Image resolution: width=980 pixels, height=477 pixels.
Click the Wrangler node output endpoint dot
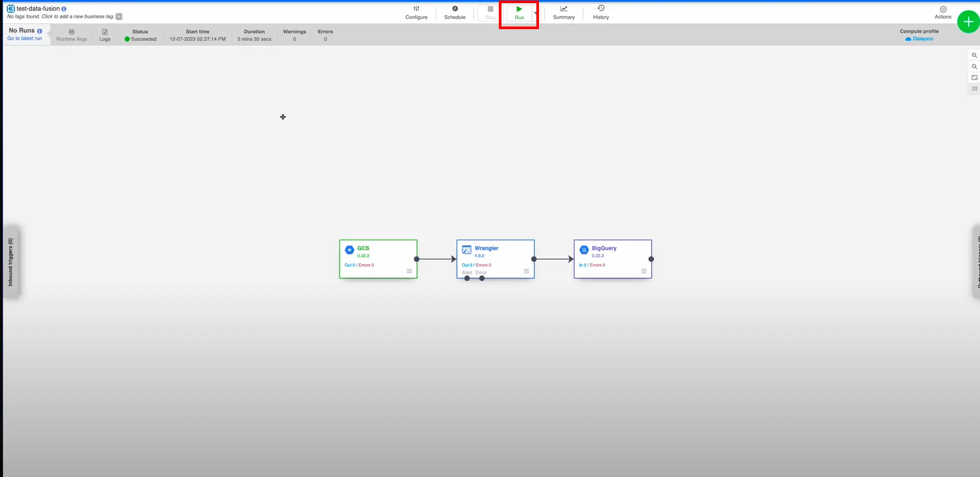(534, 259)
